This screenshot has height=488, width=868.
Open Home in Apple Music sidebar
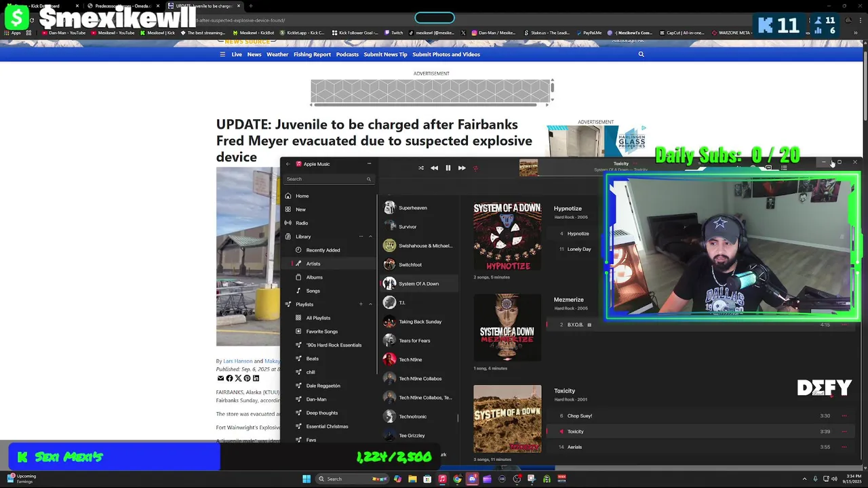pos(329,196)
